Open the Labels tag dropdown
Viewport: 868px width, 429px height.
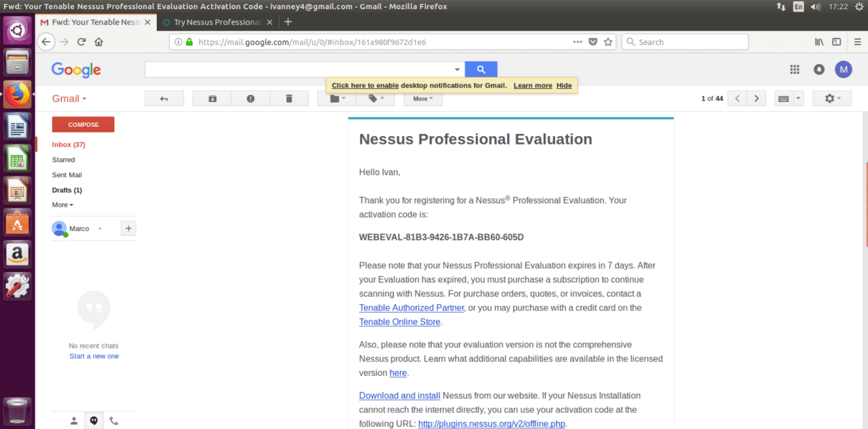pos(375,98)
